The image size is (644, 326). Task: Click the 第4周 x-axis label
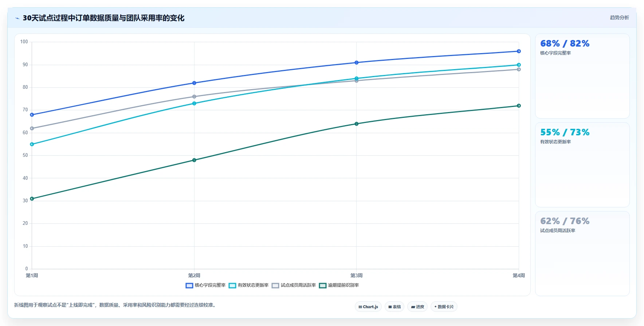pos(519,275)
